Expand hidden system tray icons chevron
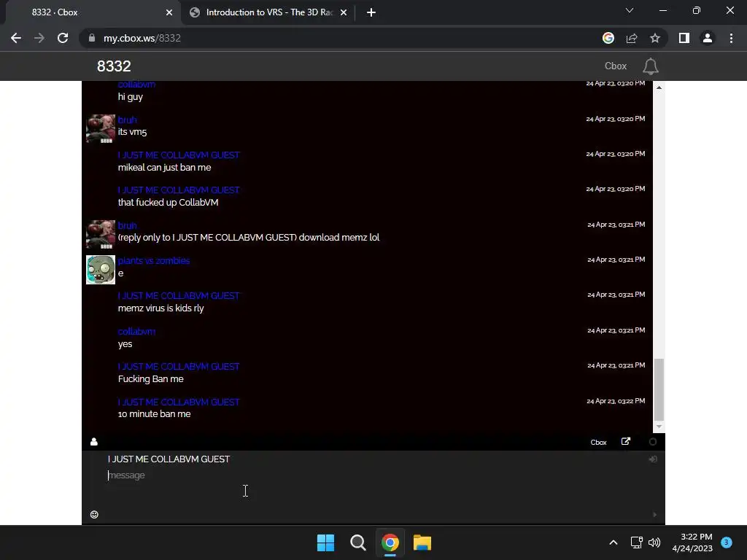This screenshot has height=560, width=747. [614, 542]
